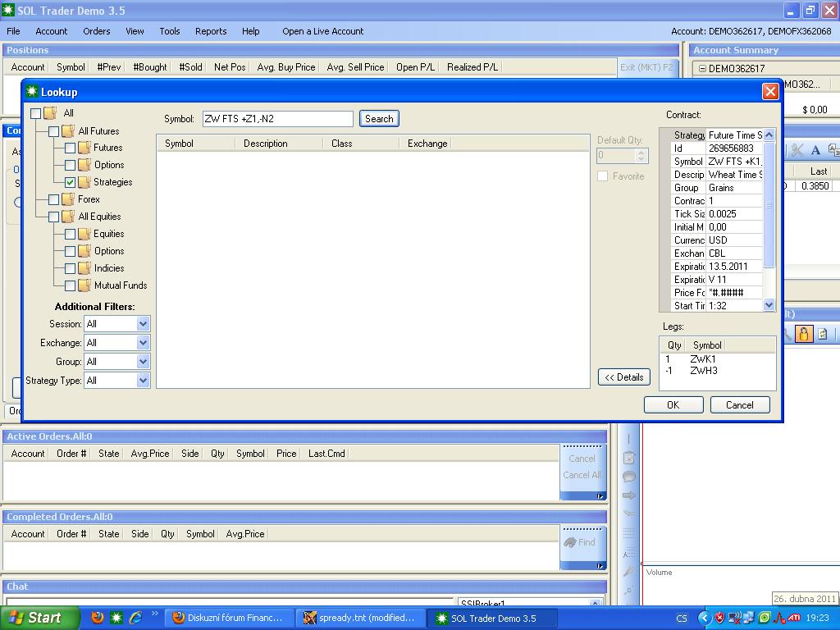
Task: Click the Symbol search input field
Action: click(277, 119)
